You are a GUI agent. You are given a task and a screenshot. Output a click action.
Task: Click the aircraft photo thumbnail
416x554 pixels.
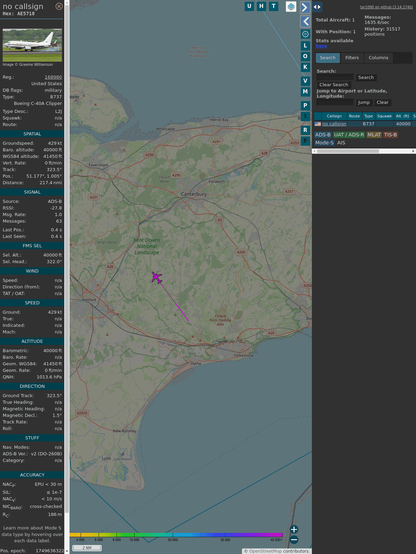32,45
